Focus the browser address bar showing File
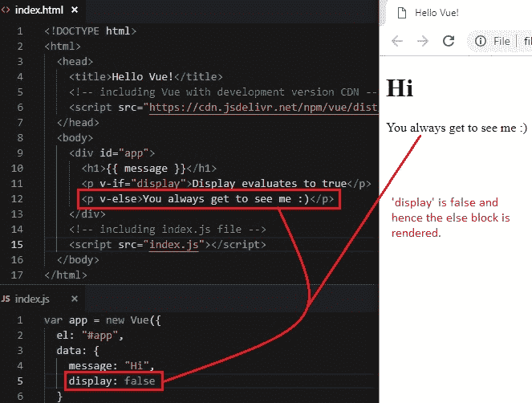The height and width of the screenshot is (403, 532). pos(501,41)
